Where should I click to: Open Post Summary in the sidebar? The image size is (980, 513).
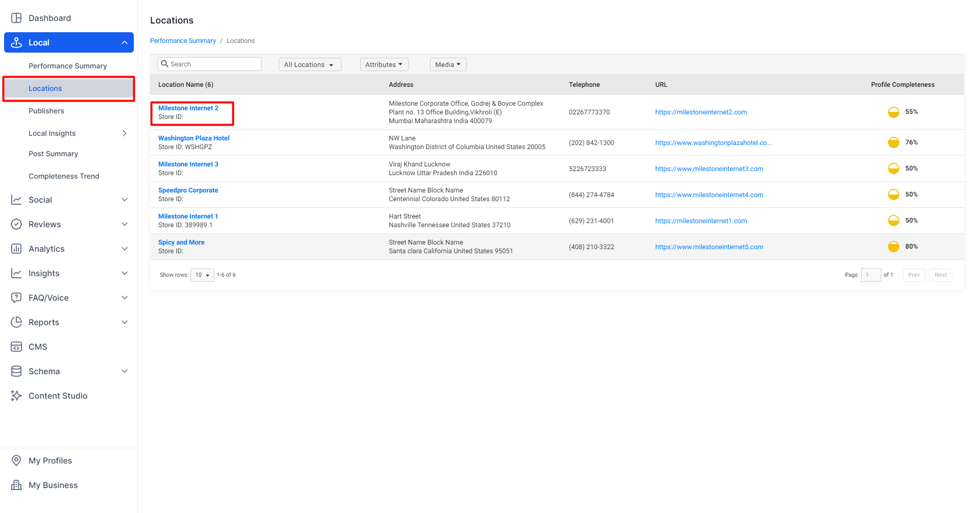click(54, 154)
